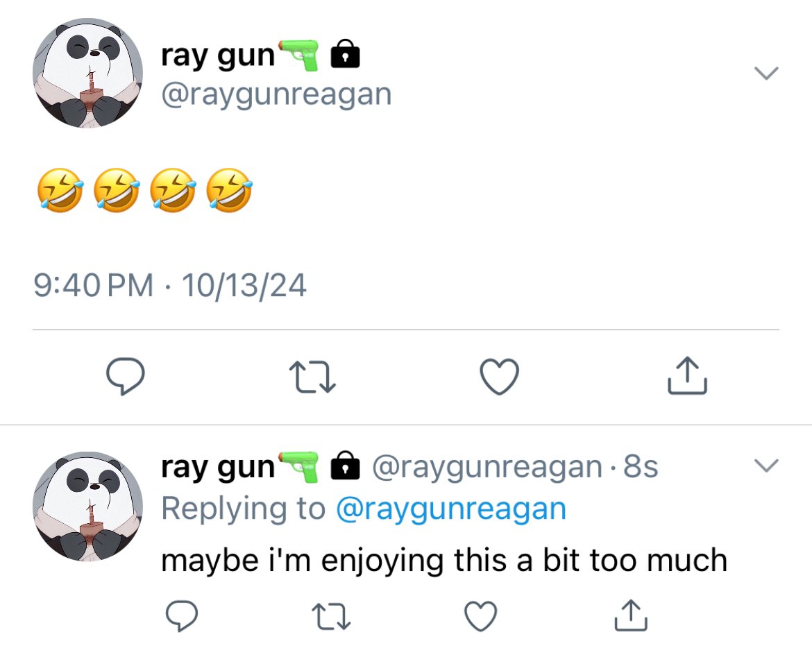Click 'ray gun' display name on main tweet
This screenshot has height=648, width=812.
(217, 56)
